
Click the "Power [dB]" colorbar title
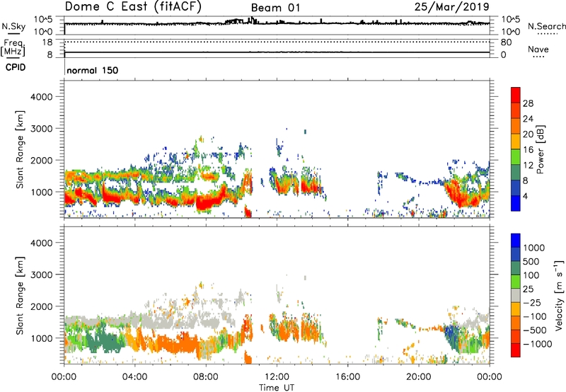pyautogui.click(x=541, y=149)
